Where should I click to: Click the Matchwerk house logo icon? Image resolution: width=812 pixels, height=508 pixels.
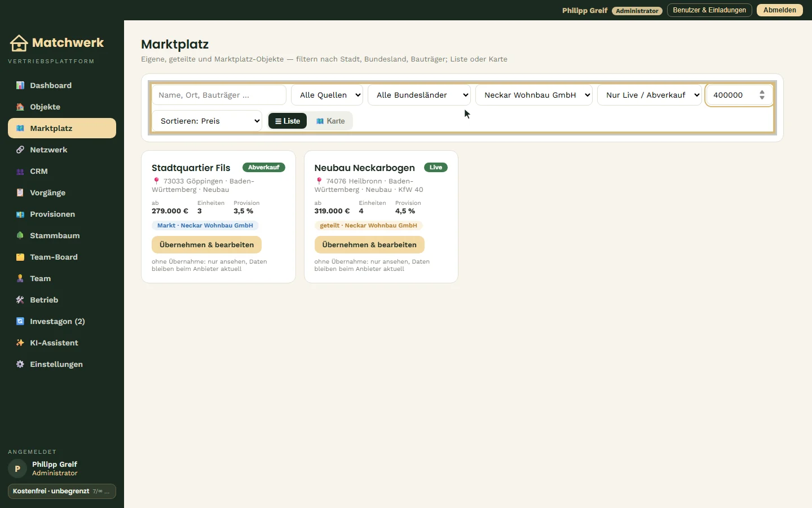point(19,43)
